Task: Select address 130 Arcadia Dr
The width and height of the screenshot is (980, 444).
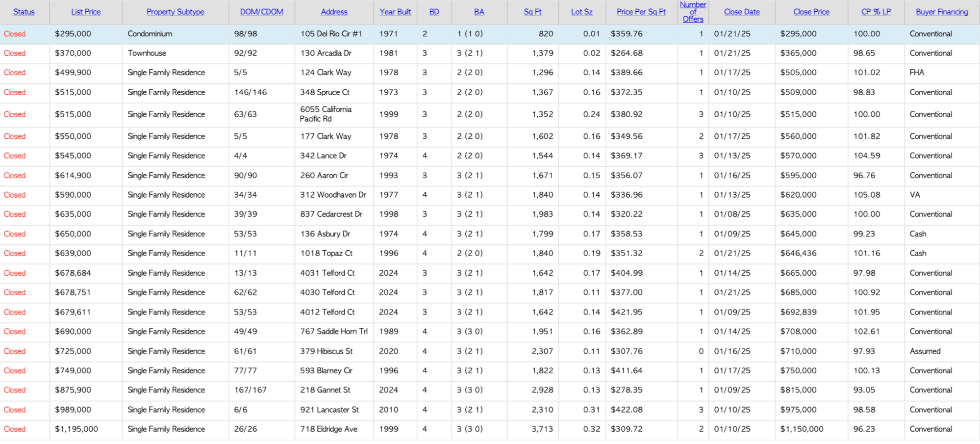Action: [x=326, y=53]
